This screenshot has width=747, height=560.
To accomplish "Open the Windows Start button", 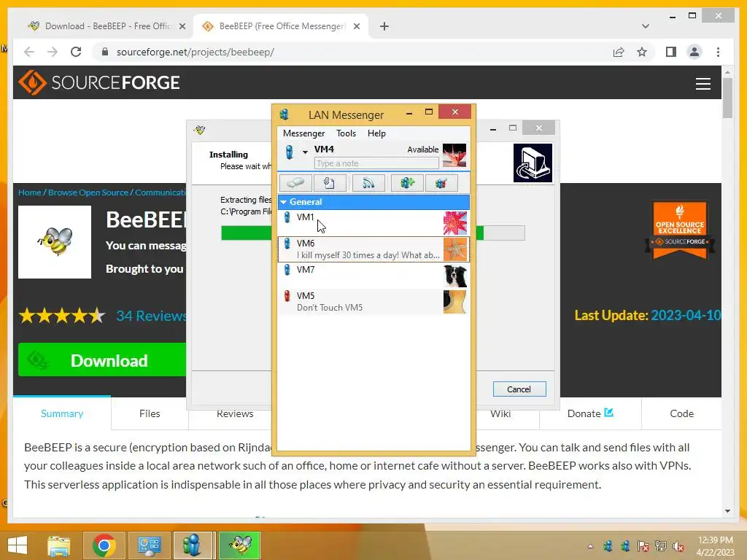I will (18, 545).
